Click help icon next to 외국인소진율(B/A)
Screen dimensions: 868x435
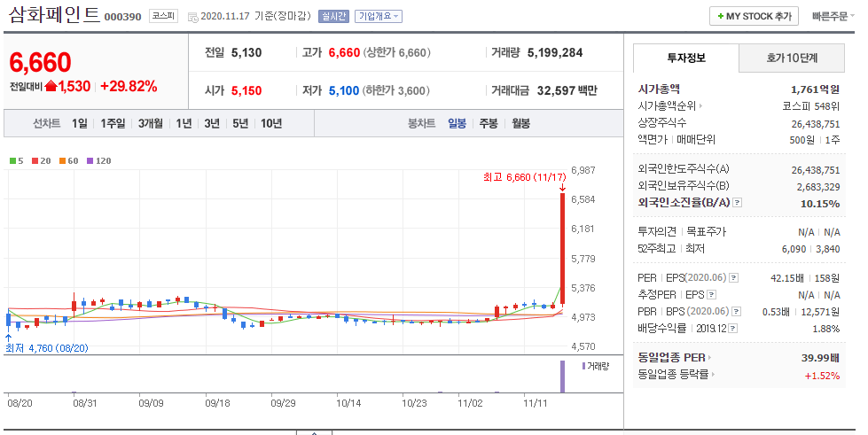pyautogui.click(x=737, y=203)
